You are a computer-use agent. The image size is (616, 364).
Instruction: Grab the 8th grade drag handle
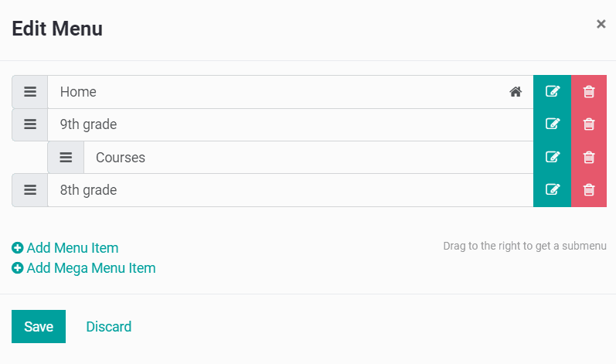coord(30,190)
